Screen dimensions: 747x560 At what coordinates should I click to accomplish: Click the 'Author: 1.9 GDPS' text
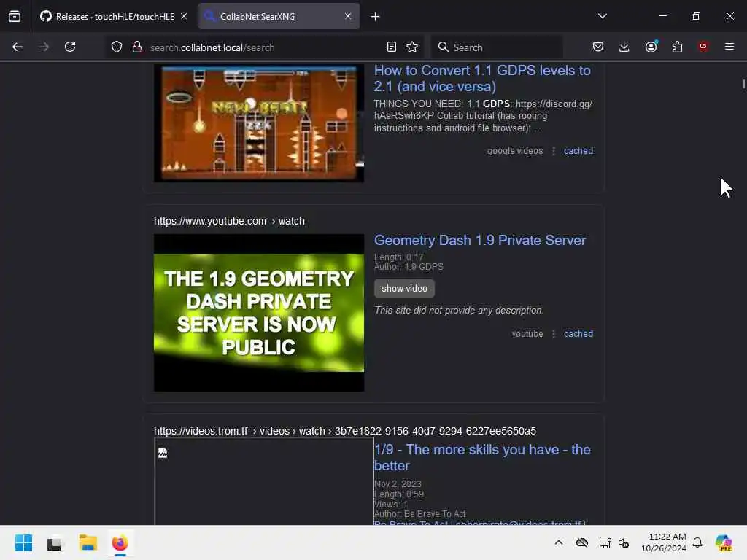click(409, 267)
